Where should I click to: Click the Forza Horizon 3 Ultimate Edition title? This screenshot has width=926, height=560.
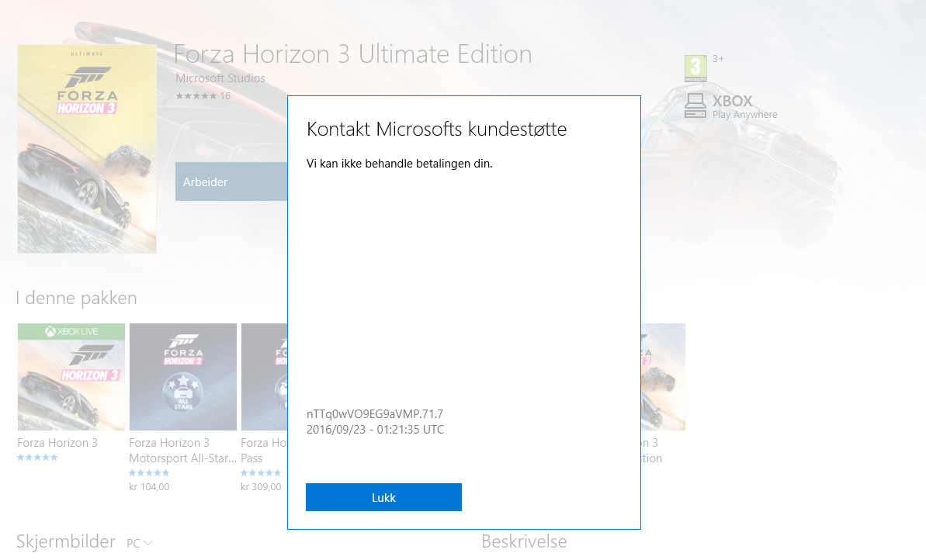[x=353, y=54]
